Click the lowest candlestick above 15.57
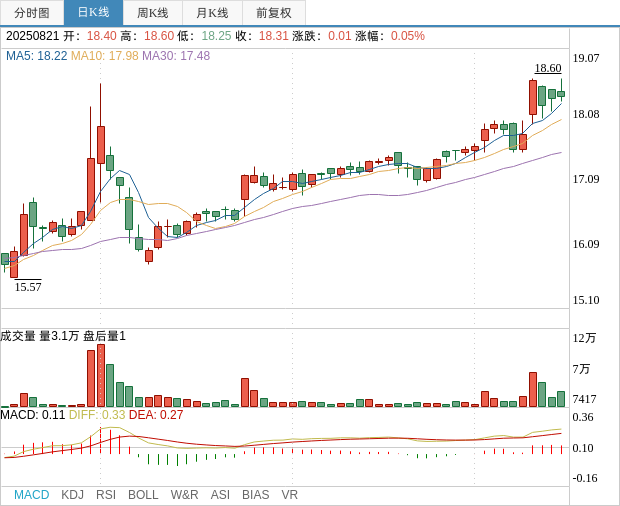Viewport: 620px width, 506px height. (14, 263)
